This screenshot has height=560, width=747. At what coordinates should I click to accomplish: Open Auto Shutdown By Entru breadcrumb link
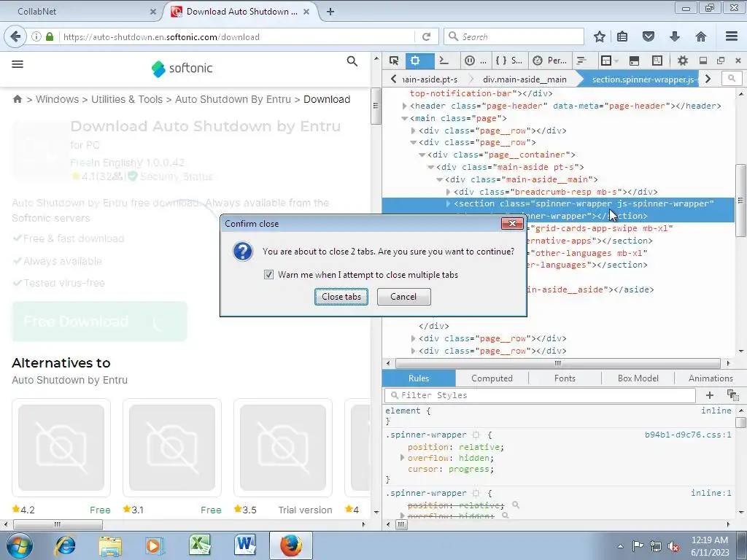(233, 99)
